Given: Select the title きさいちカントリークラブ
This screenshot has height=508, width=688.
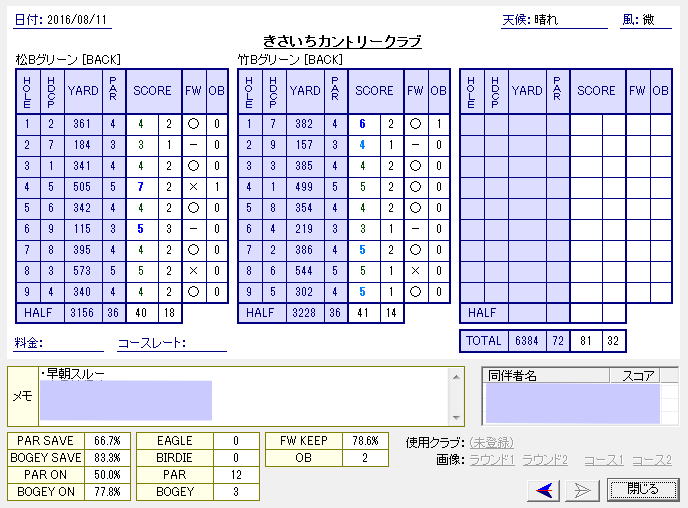Looking at the screenshot, I should [342, 41].
